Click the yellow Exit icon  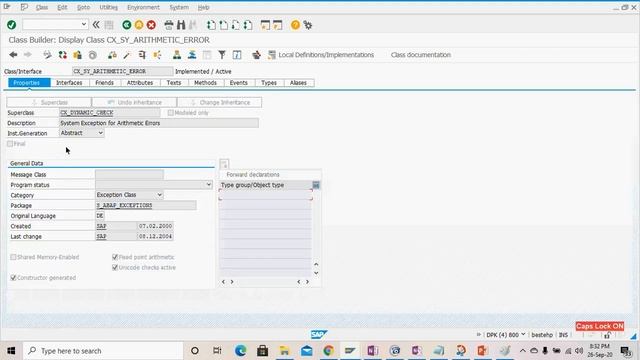click(x=139, y=25)
